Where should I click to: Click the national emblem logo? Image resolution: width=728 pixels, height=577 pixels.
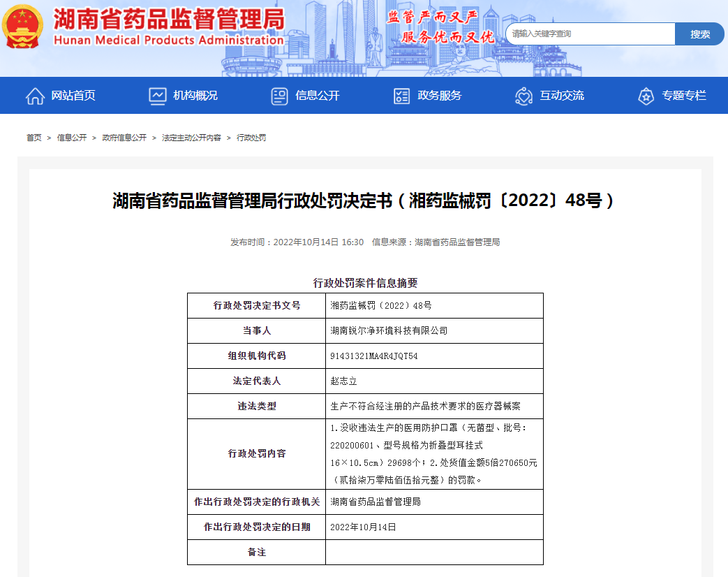[23, 27]
